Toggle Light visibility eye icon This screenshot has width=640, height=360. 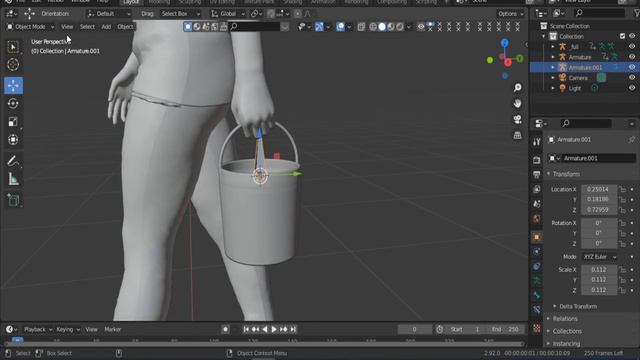tap(632, 88)
